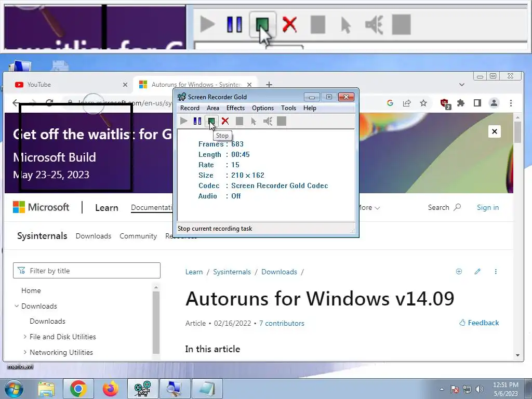Bookmark this page with the star icon
Viewport: 532px width, 399px height.
(423, 103)
